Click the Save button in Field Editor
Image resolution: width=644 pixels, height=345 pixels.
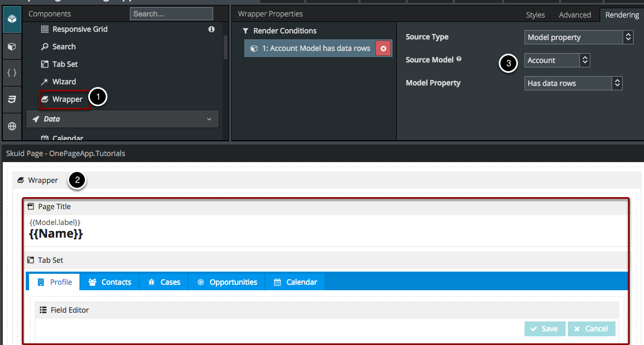click(x=544, y=329)
